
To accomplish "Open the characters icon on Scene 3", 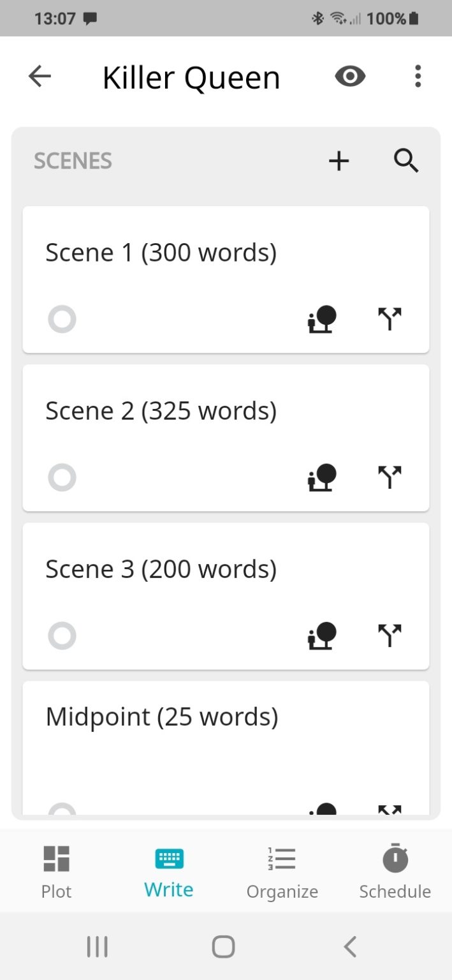I will coord(321,635).
